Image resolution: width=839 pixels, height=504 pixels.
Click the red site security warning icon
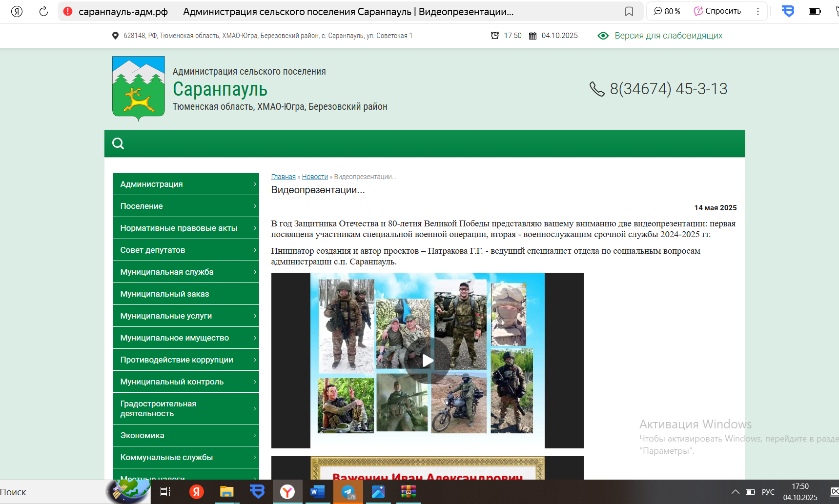point(68,11)
